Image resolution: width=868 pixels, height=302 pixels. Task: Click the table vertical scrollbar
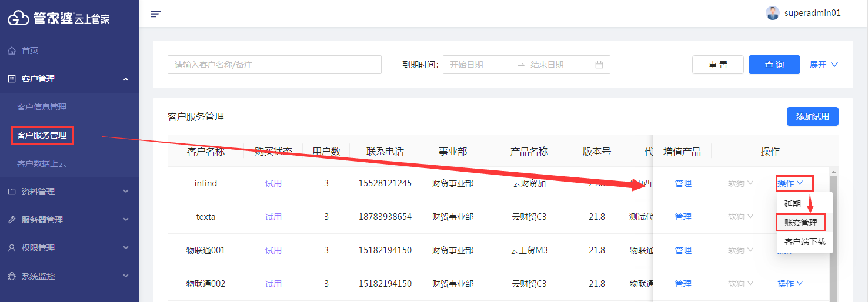833,235
